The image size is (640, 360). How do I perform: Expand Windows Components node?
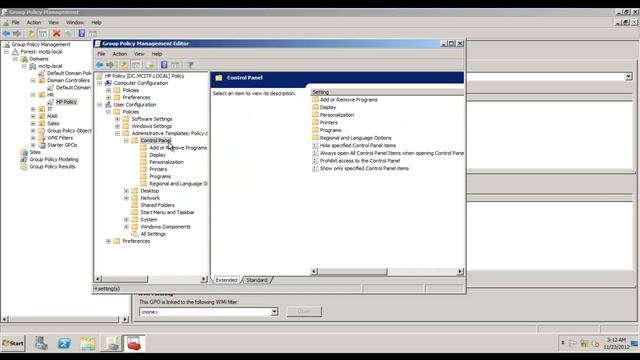pyautogui.click(x=127, y=227)
